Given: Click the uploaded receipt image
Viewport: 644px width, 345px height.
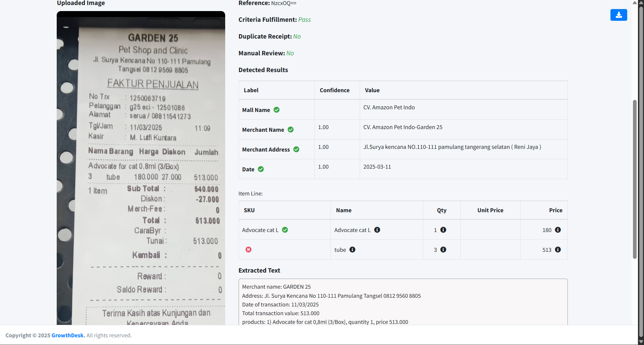Looking at the screenshot, I should point(141,168).
